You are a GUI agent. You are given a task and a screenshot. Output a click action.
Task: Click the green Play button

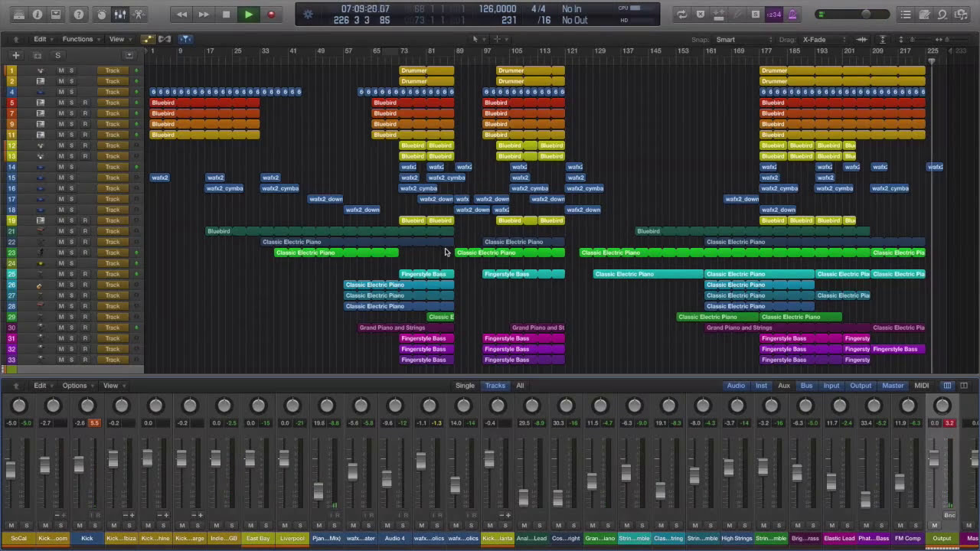[248, 14]
